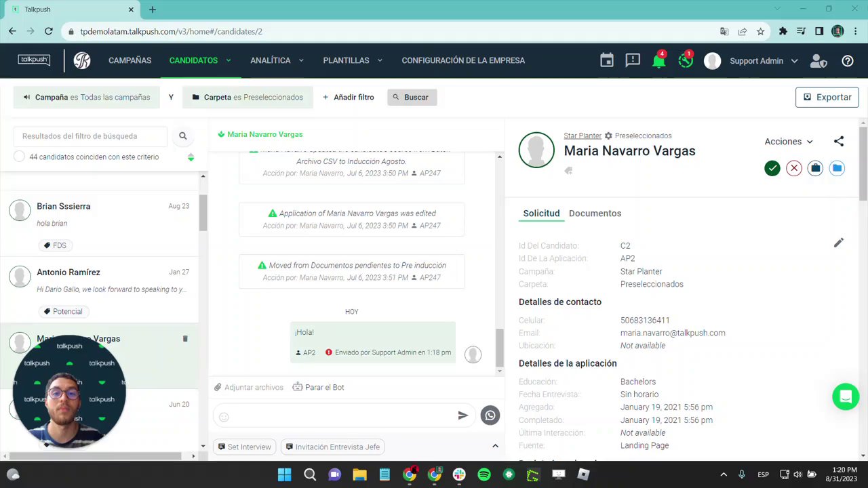Show hidden system tray icons
This screenshot has width=868, height=488.
[724, 474]
